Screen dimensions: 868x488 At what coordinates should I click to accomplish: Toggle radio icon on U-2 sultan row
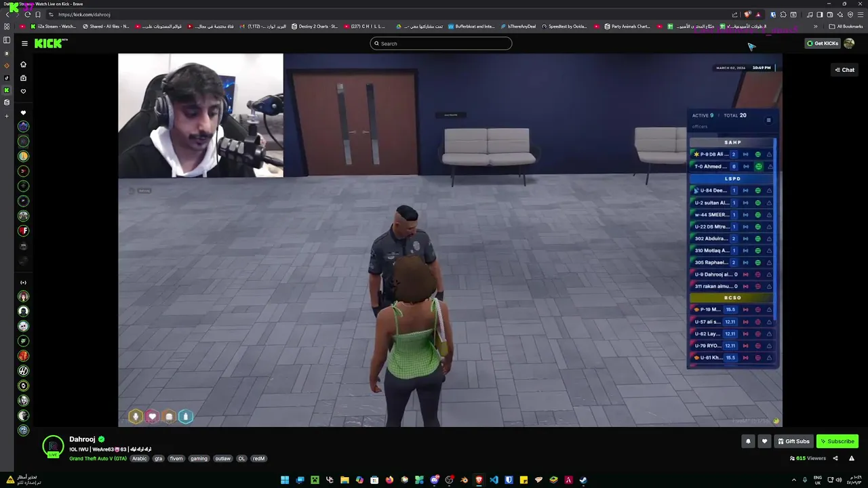pos(745,203)
